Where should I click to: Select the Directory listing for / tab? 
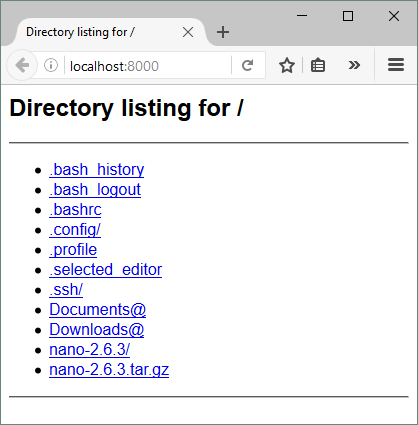pos(110,32)
